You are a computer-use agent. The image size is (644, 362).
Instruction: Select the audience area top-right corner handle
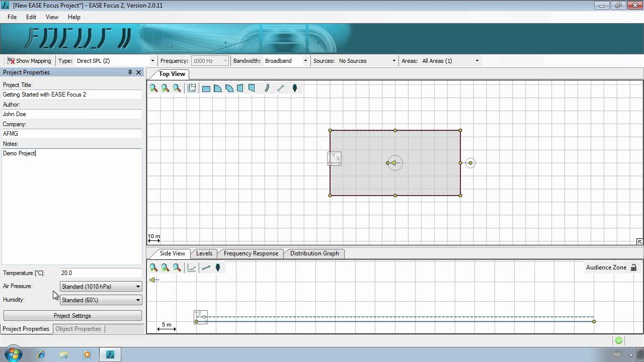coord(460,131)
